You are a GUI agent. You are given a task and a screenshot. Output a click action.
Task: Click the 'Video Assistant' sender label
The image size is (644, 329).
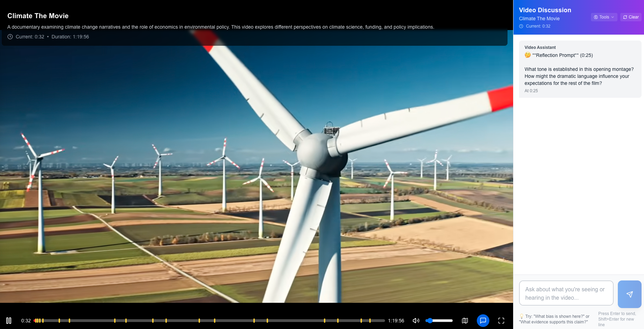coord(540,47)
